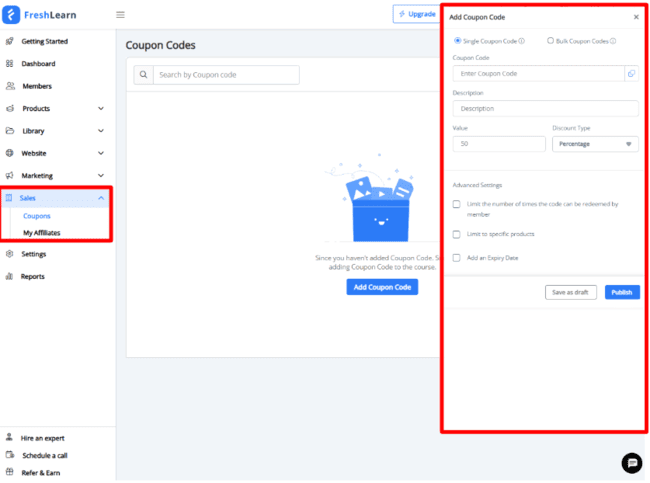Click the Reports chart icon
The width and height of the screenshot is (650, 483).
click(x=9, y=276)
